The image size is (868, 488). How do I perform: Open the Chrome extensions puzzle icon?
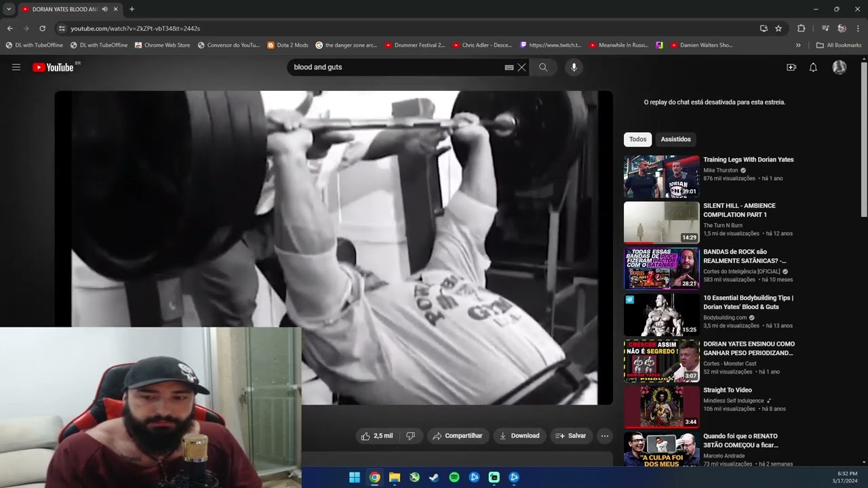(801, 28)
